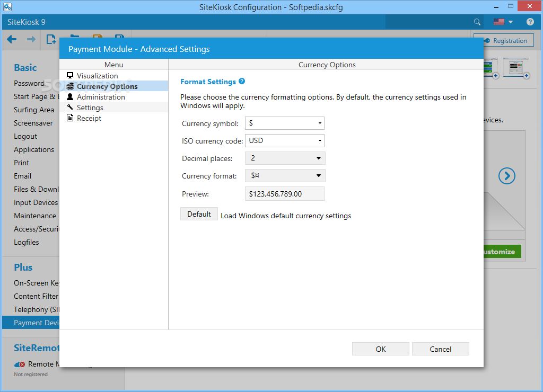Click Cancel to dismiss the dialog
This screenshot has height=392, width=543.
coord(441,349)
